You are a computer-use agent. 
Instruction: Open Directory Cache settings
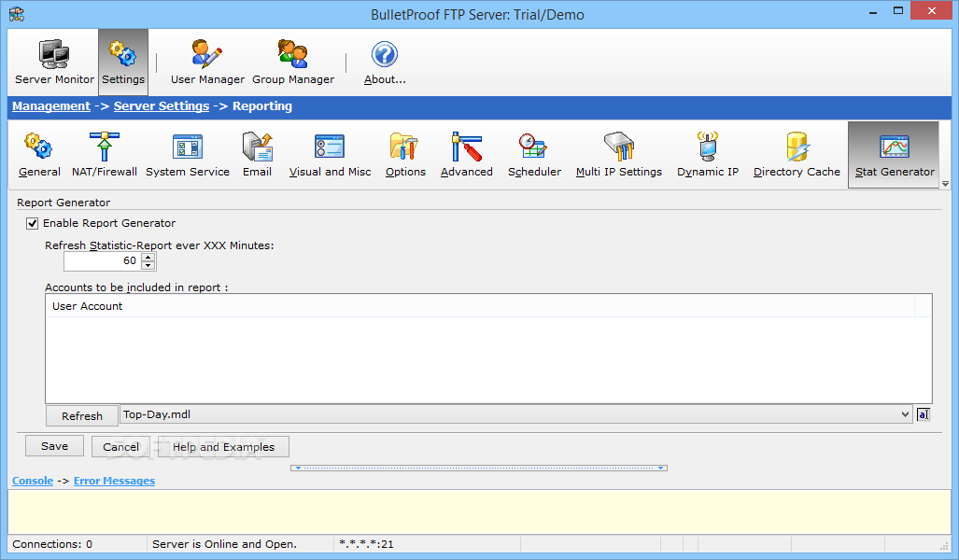pos(797,155)
